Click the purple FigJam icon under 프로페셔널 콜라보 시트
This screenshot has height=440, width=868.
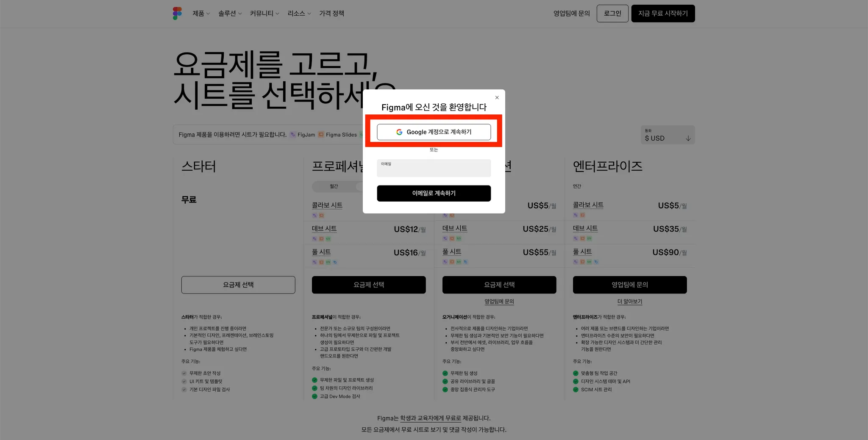[x=314, y=216]
